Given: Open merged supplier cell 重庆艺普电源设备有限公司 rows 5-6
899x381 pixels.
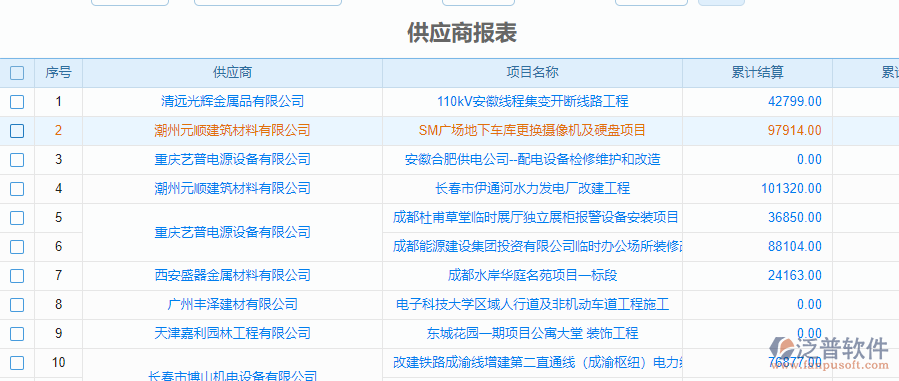Looking at the screenshot, I should (232, 232).
